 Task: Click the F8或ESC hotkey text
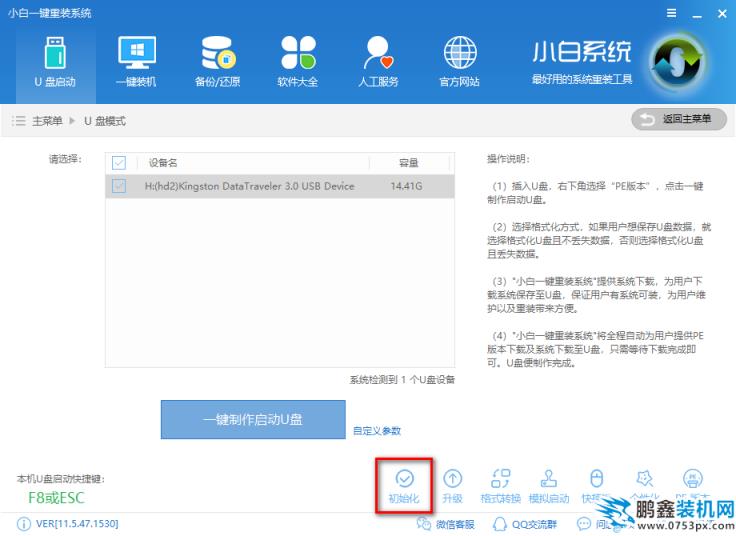point(56,498)
